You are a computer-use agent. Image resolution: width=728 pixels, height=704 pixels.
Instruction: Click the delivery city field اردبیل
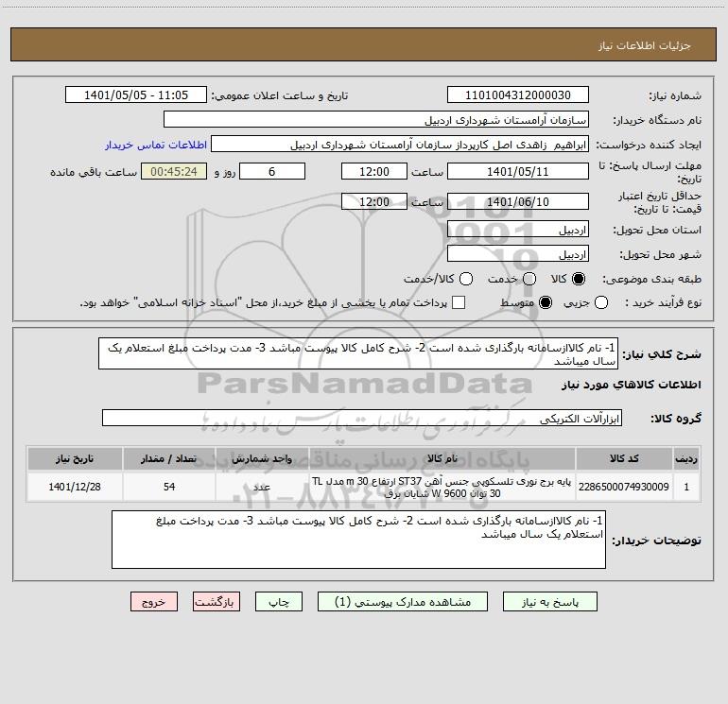(518, 254)
